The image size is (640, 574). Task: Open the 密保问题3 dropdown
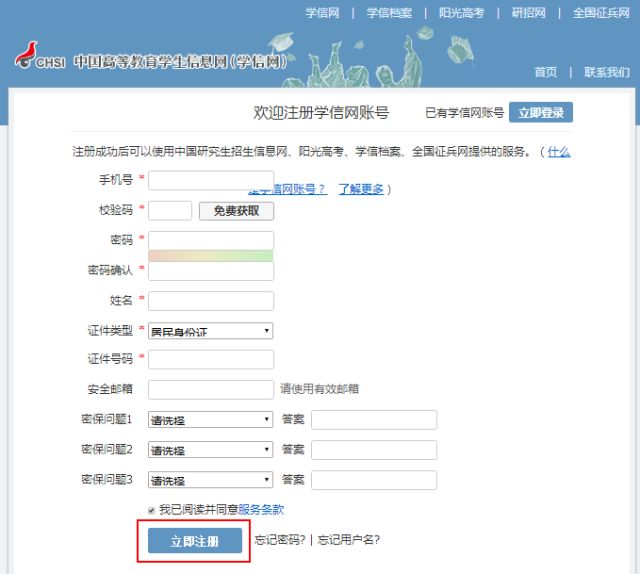click(211, 480)
